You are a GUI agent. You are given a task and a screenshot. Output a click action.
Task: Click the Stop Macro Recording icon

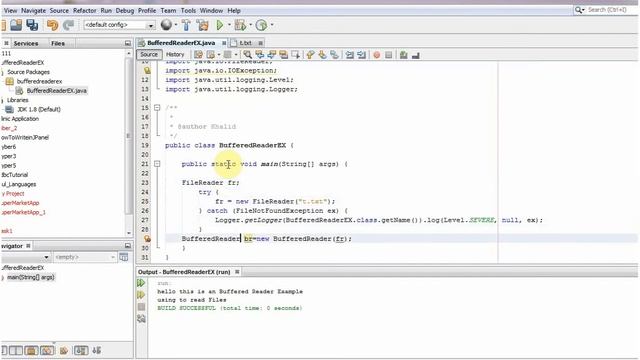[389, 55]
